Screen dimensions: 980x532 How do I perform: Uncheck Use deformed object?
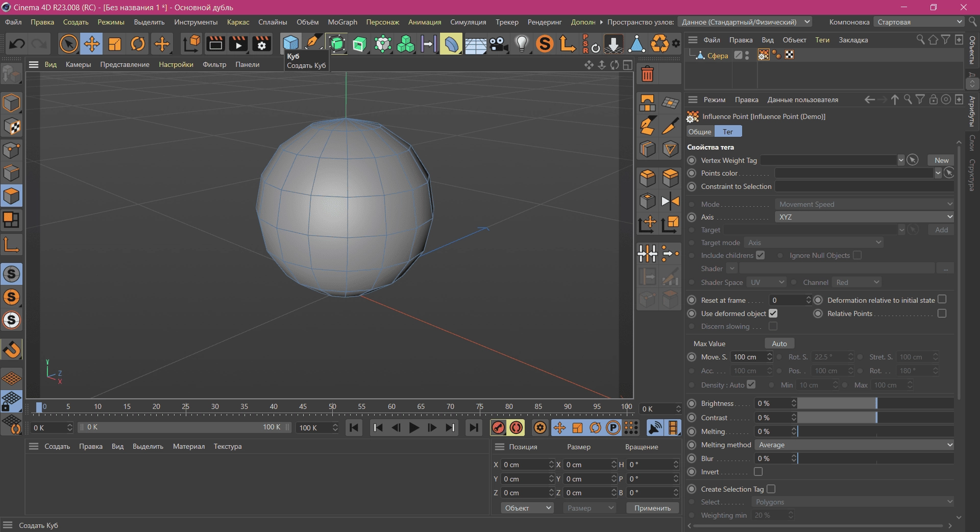[773, 313]
